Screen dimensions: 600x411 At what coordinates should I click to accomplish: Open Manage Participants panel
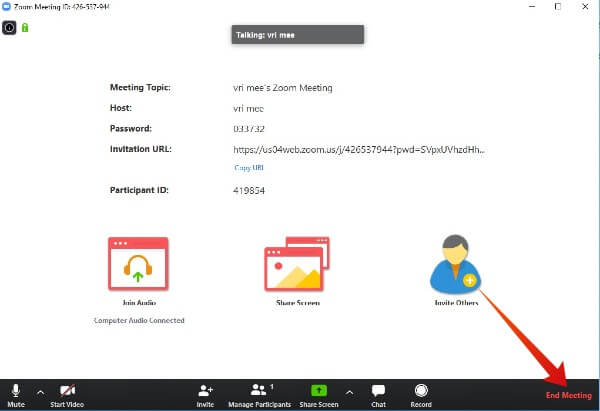pyautogui.click(x=260, y=395)
